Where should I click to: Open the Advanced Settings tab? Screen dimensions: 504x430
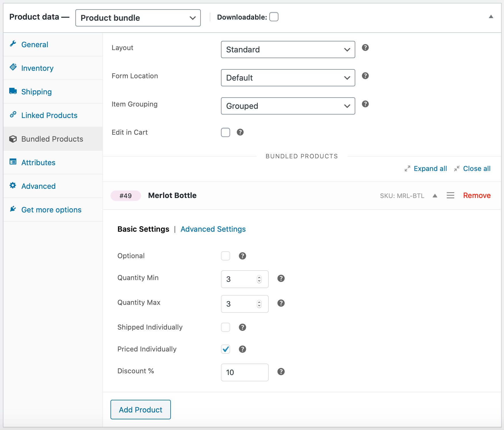(213, 229)
